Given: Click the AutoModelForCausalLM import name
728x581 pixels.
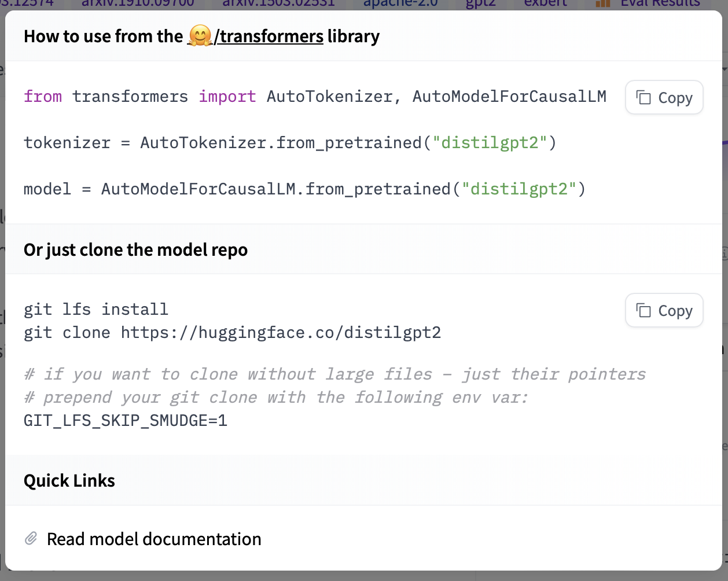Looking at the screenshot, I should [x=509, y=97].
